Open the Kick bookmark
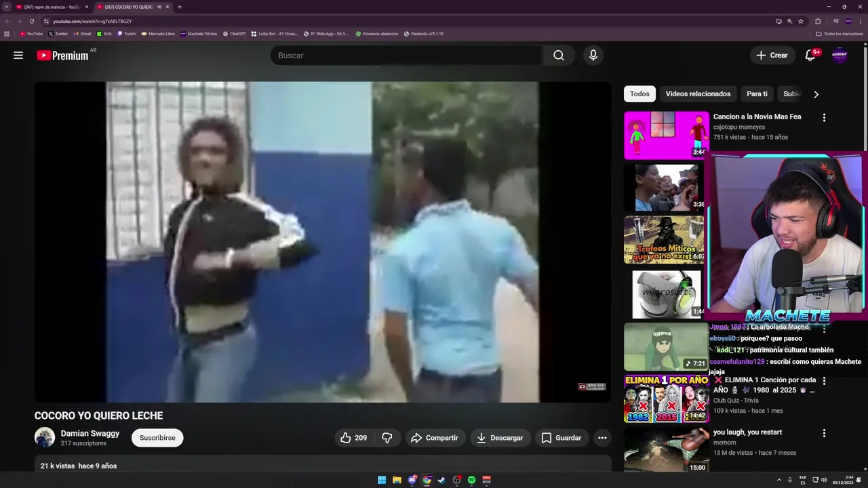The height and width of the screenshot is (488, 868). point(104,34)
